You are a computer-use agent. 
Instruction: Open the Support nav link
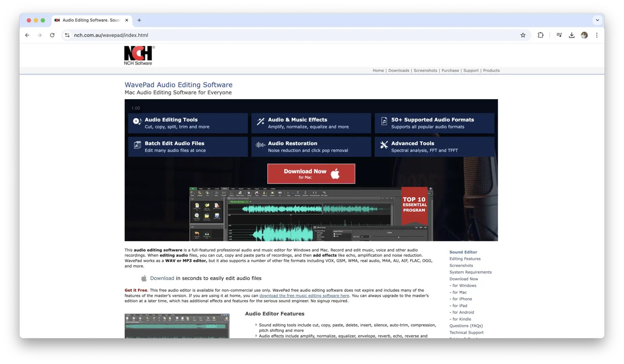point(471,70)
